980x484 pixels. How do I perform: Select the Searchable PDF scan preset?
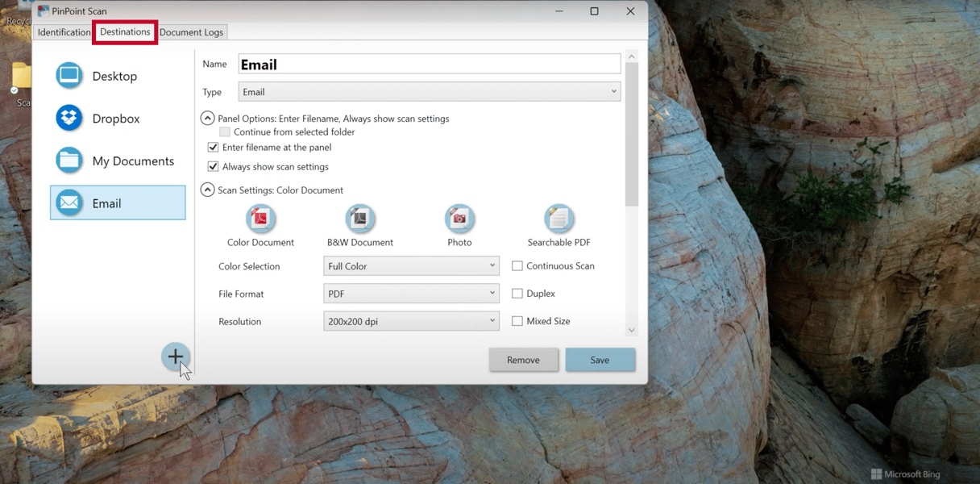click(559, 219)
